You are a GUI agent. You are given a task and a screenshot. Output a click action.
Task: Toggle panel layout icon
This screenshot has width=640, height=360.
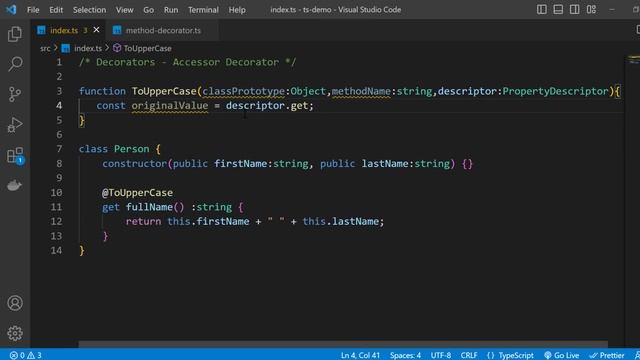tap(558, 9)
